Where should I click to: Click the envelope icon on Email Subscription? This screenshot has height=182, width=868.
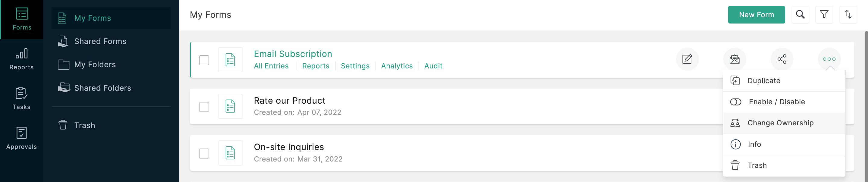tap(734, 59)
